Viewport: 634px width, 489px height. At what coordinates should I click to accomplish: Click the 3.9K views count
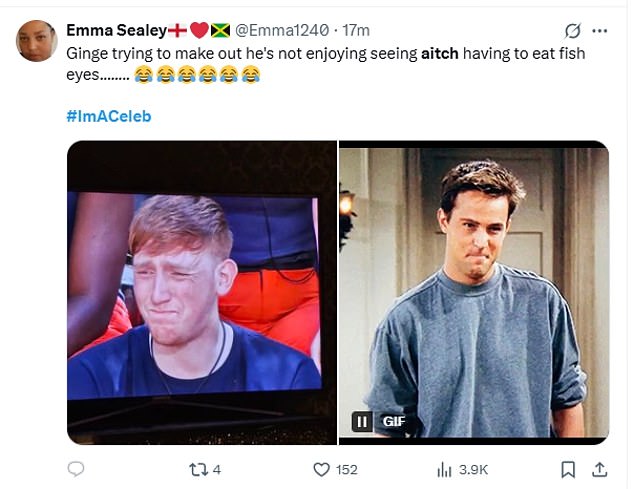point(473,468)
